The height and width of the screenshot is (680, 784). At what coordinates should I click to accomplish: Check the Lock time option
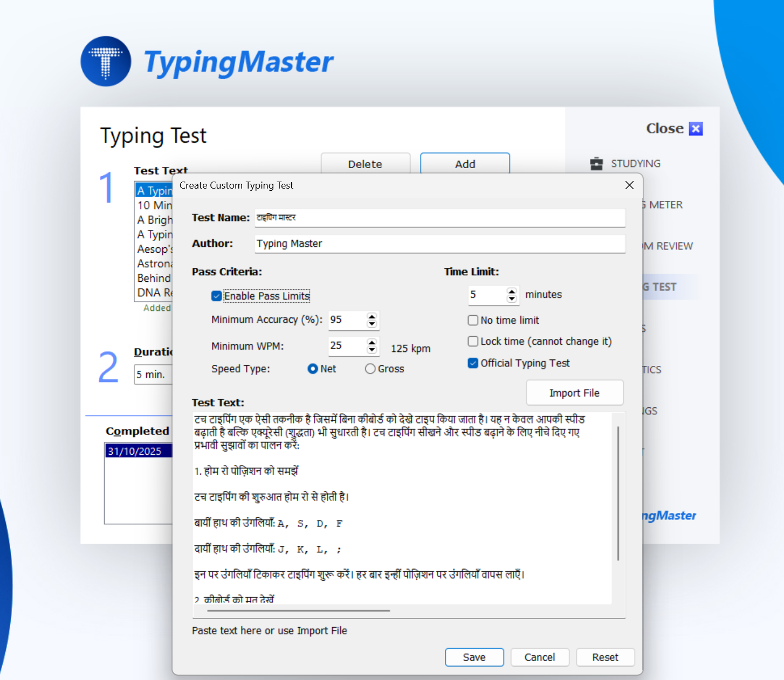pyautogui.click(x=473, y=341)
